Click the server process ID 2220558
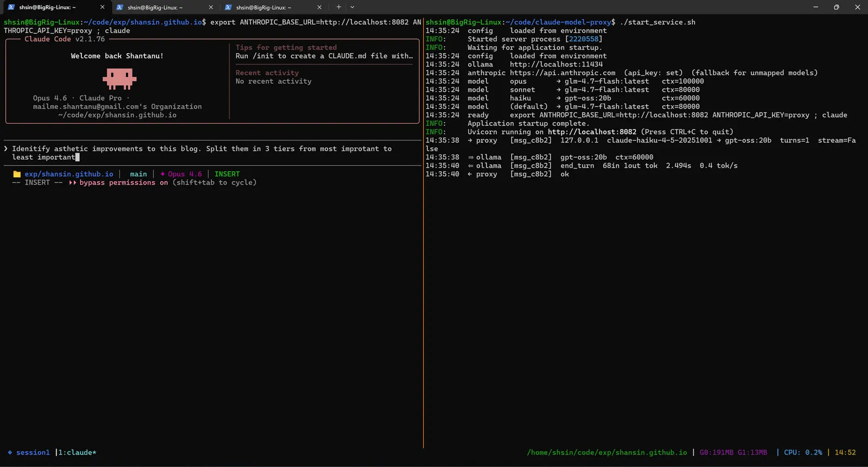The width and height of the screenshot is (868, 467). click(x=584, y=39)
